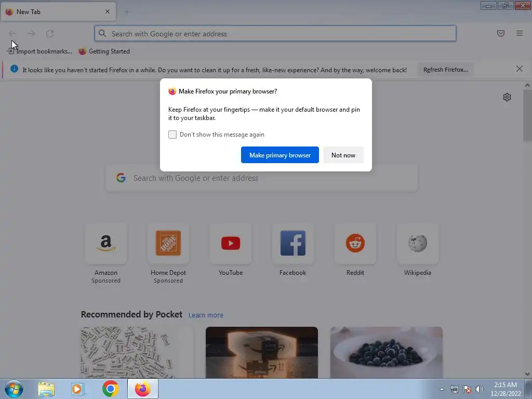Viewport: 532px width, 399px height.
Task: Click the taskbar clock showing 2:15 AM
Action: click(x=505, y=389)
